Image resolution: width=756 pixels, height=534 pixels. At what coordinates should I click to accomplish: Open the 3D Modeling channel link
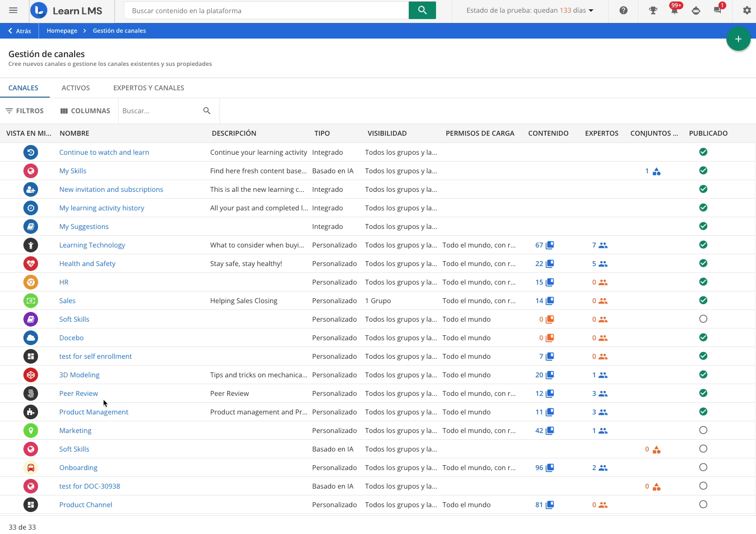coord(80,375)
